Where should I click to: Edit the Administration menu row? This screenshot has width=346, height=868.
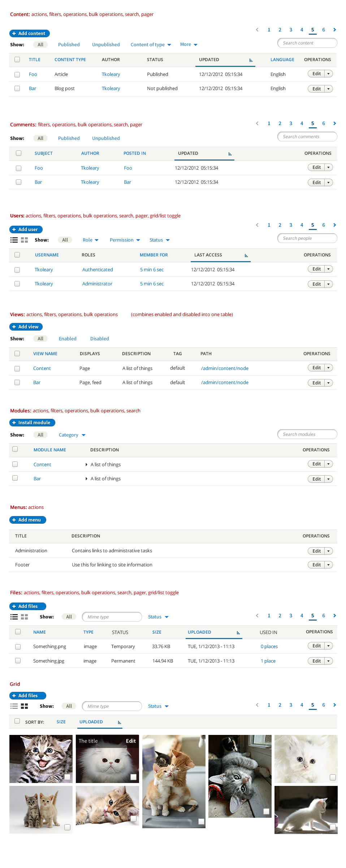[x=316, y=551]
